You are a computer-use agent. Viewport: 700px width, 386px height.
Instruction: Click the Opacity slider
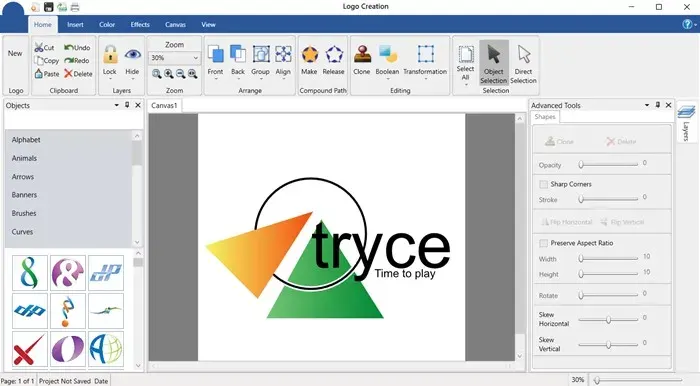click(x=608, y=165)
